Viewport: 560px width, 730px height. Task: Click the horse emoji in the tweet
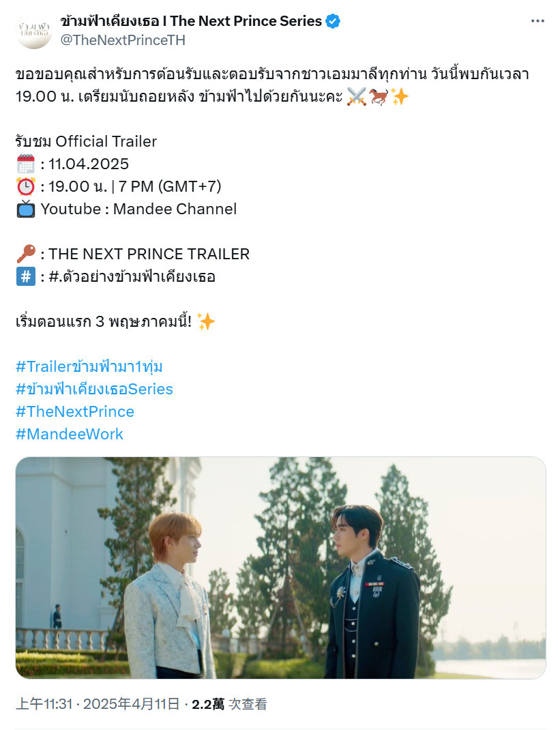click(x=378, y=96)
